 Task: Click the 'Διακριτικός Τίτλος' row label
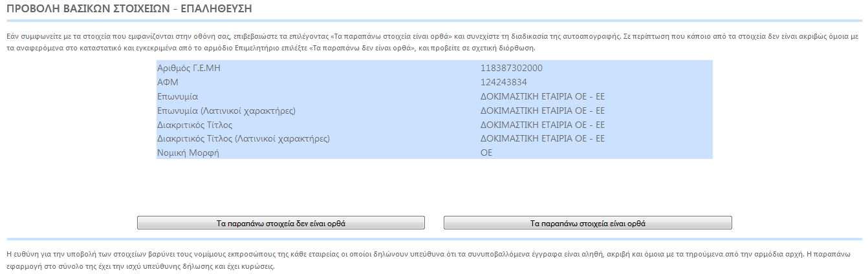coord(195,125)
